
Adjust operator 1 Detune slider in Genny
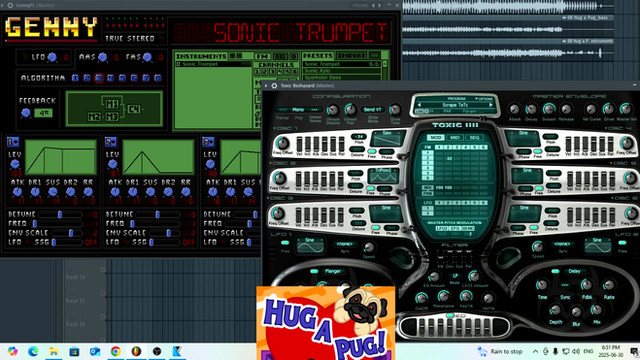60,214
